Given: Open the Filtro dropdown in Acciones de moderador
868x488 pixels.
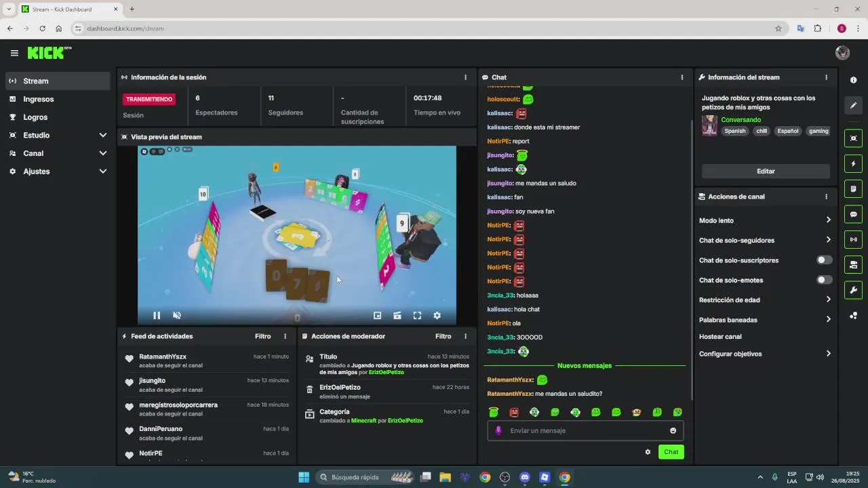Looking at the screenshot, I should tap(443, 336).
